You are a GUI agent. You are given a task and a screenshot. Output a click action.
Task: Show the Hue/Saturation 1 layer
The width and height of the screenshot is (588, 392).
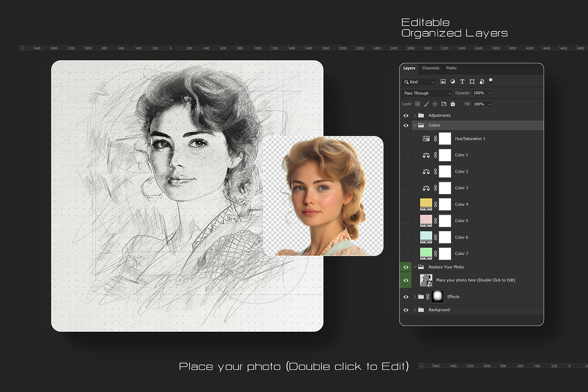(406, 139)
